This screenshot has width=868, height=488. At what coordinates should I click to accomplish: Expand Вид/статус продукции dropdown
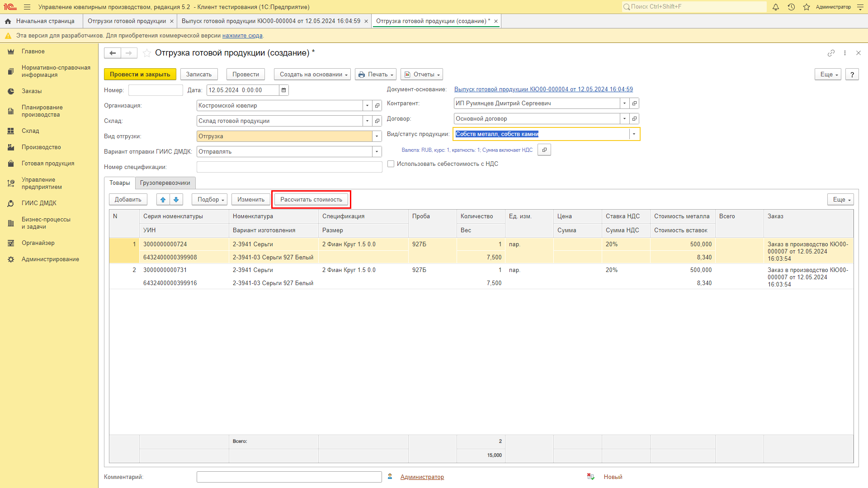point(634,134)
